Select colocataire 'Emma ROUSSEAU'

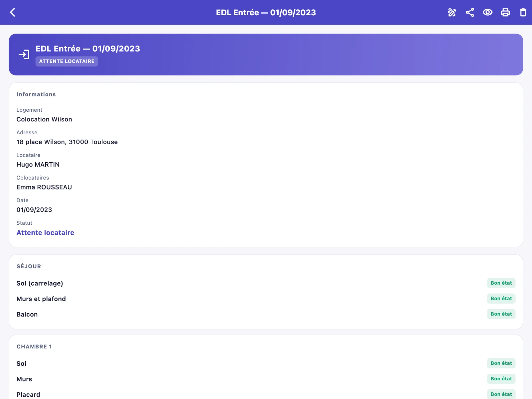click(x=44, y=187)
